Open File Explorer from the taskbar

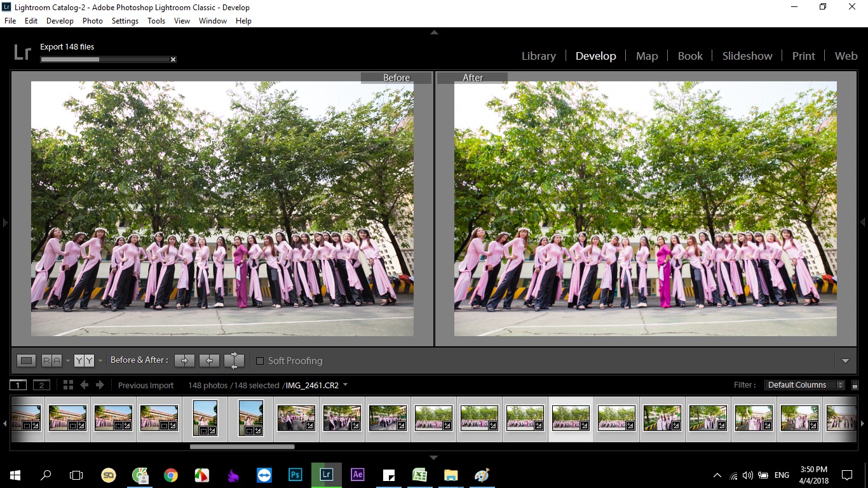click(451, 475)
